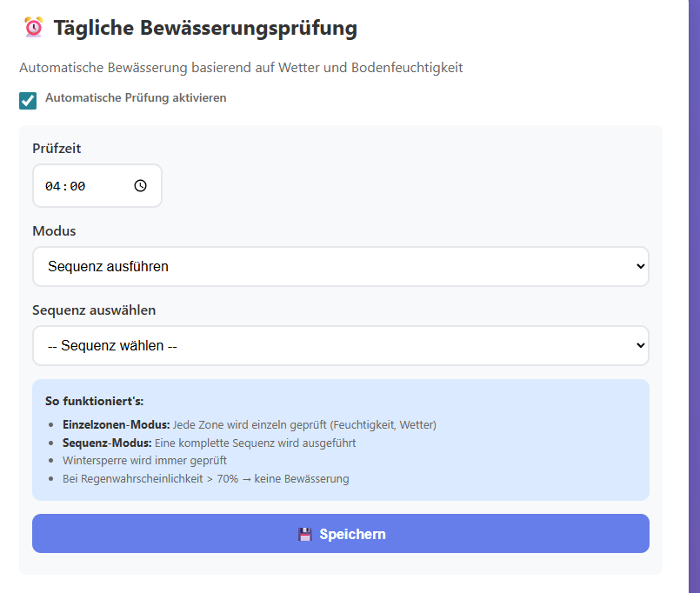Viewport: 700px width, 593px height.
Task: Uncheck the automatic check checkbox
Action: [28, 100]
